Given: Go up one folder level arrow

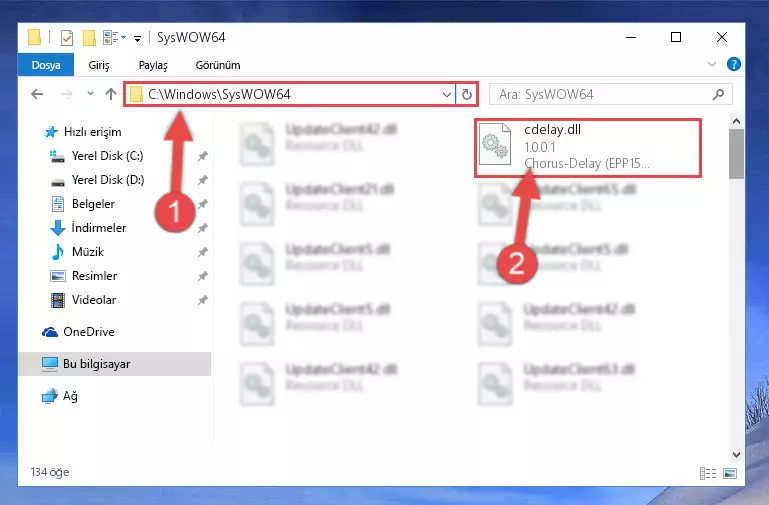Looking at the screenshot, I should click(111, 94).
